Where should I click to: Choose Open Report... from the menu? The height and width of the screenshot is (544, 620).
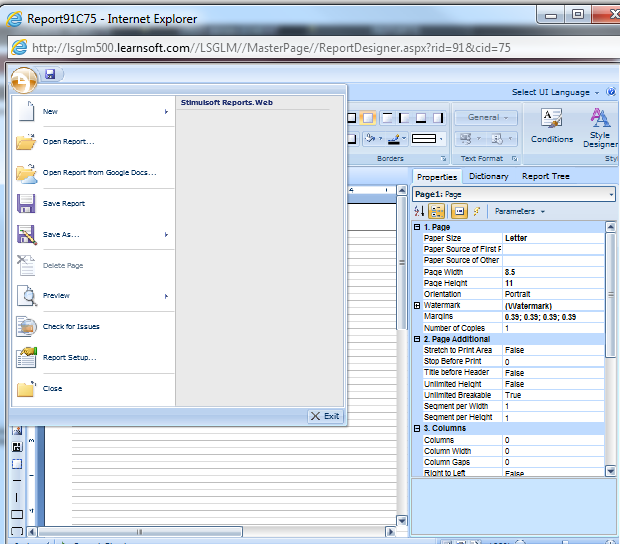69,142
